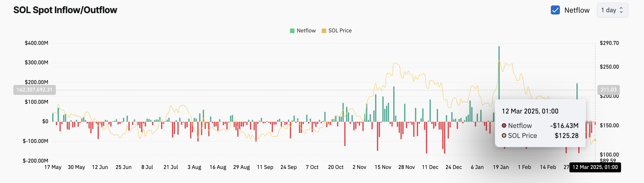Toggle the Netflow legend item
644x183 pixels.
(303, 31)
